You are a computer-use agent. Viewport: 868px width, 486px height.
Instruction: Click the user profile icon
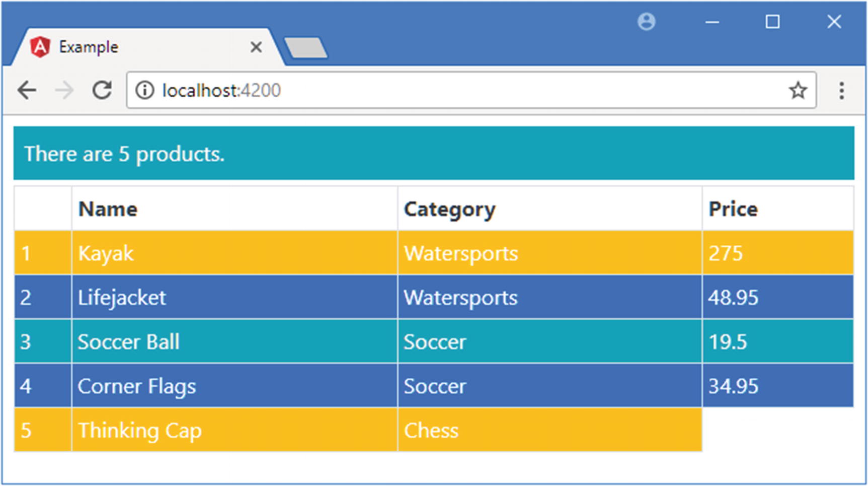[646, 22]
